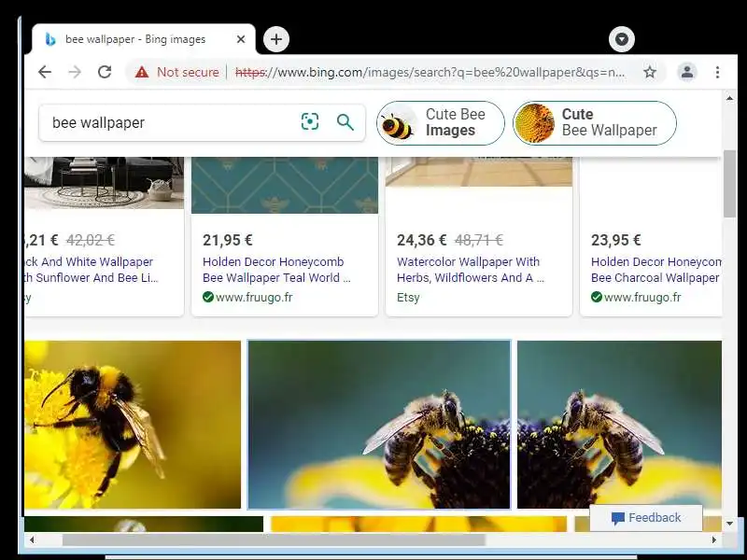The width and height of the screenshot is (747, 560).
Task: Click the struck-through 48,71 € price
Action: click(x=479, y=240)
